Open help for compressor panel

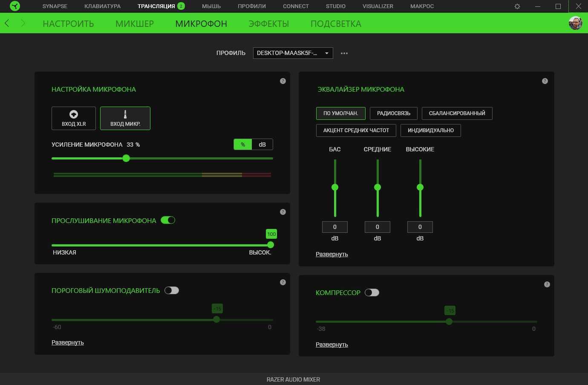[547, 284]
